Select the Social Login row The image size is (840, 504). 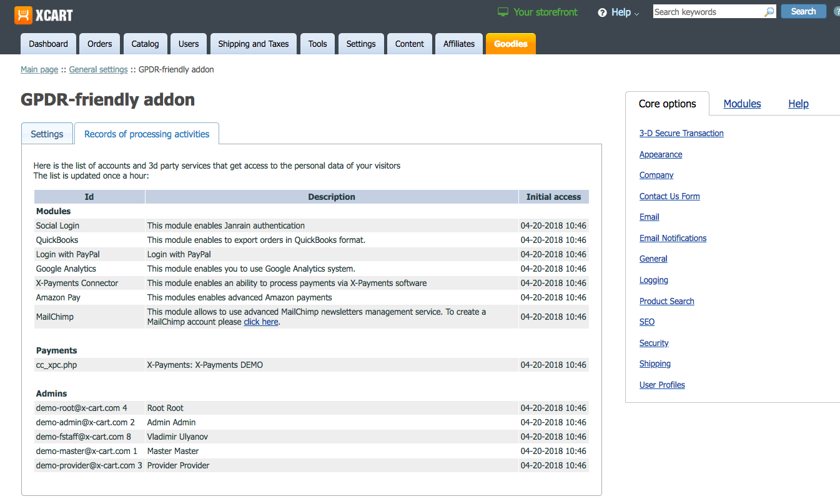click(x=312, y=225)
